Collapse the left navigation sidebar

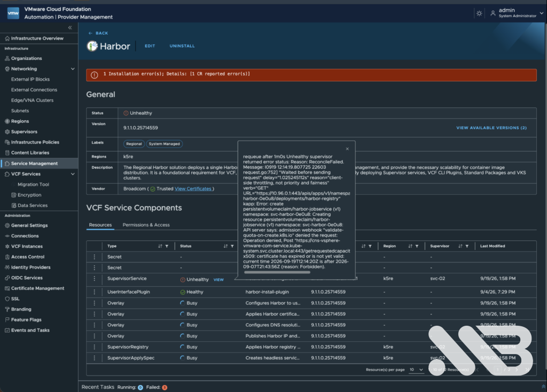pyautogui.click(x=70, y=28)
